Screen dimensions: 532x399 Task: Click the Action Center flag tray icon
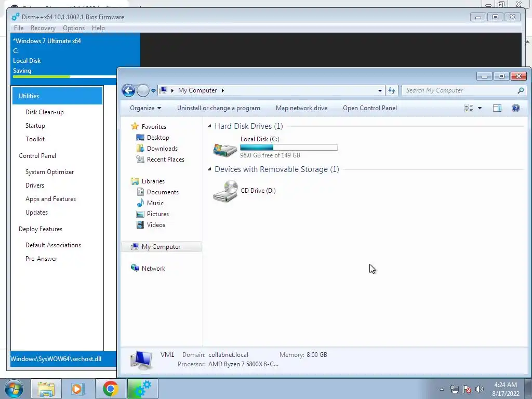tap(467, 389)
